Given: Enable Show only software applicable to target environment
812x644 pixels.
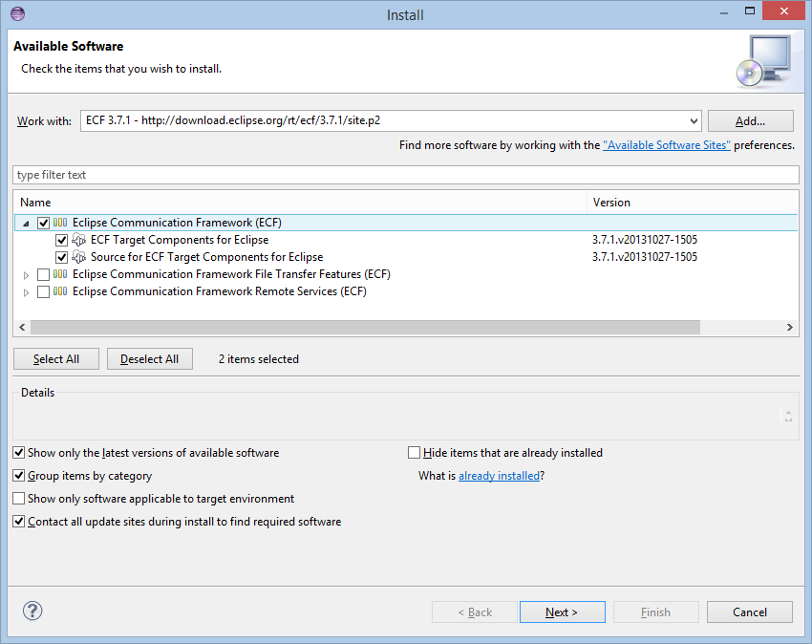Looking at the screenshot, I should pos(19,499).
